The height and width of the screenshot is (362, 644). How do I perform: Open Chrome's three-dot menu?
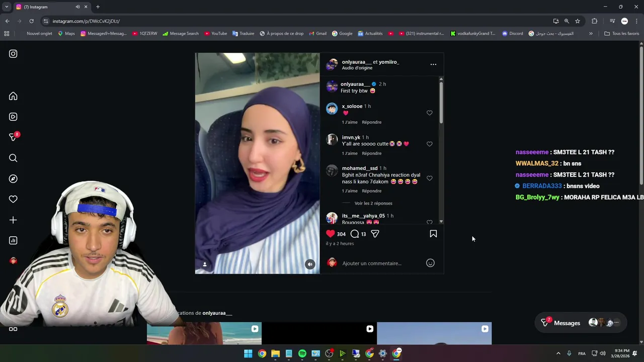point(637,21)
